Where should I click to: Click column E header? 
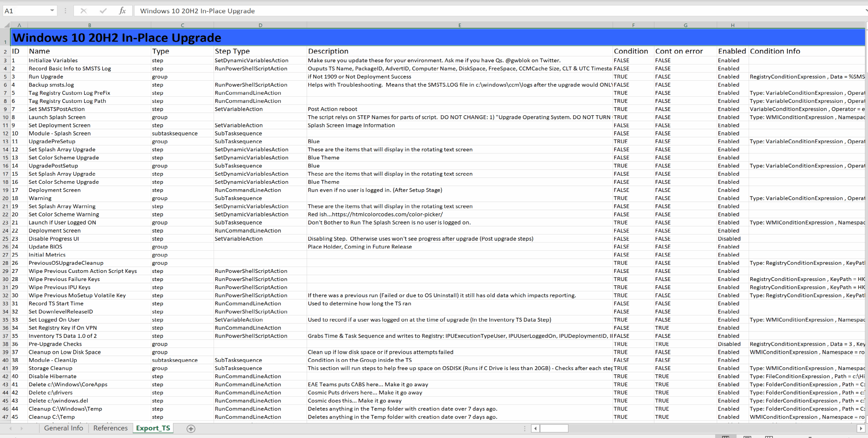[x=459, y=25]
